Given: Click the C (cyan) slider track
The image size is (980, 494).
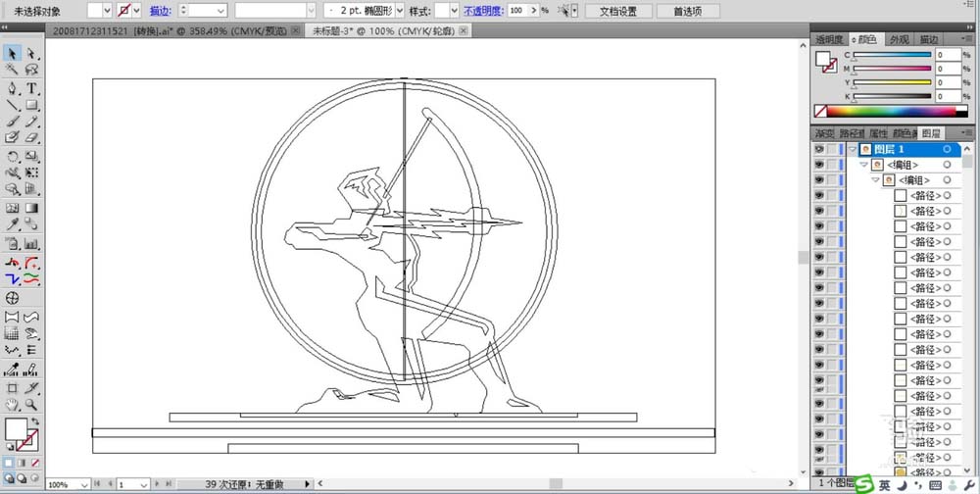Looking at the screenshot, I should pyautogui.click(x=892, y=55).
